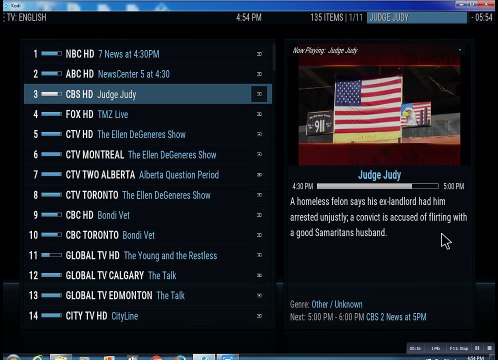
Task: Click the 135 ITEMS | 1/11 counter
Action: (x=336, y=17)
